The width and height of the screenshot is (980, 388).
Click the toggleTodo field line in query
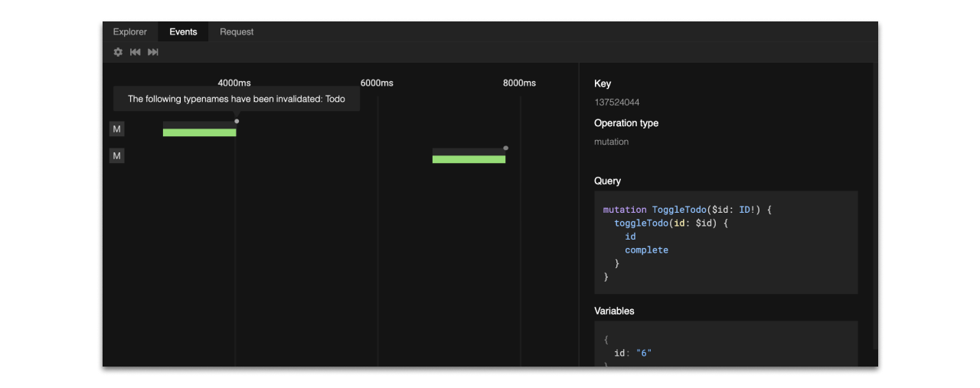[x=672, y=223]
